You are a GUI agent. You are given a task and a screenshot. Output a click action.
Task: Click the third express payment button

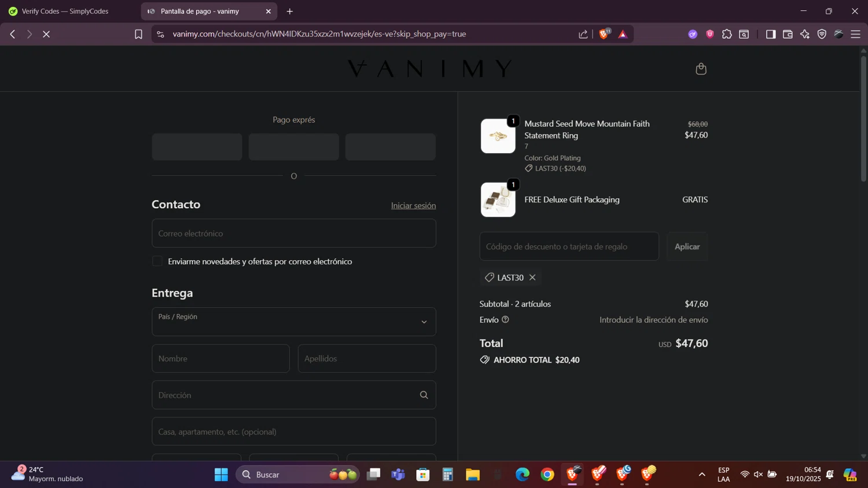[391, 147]
